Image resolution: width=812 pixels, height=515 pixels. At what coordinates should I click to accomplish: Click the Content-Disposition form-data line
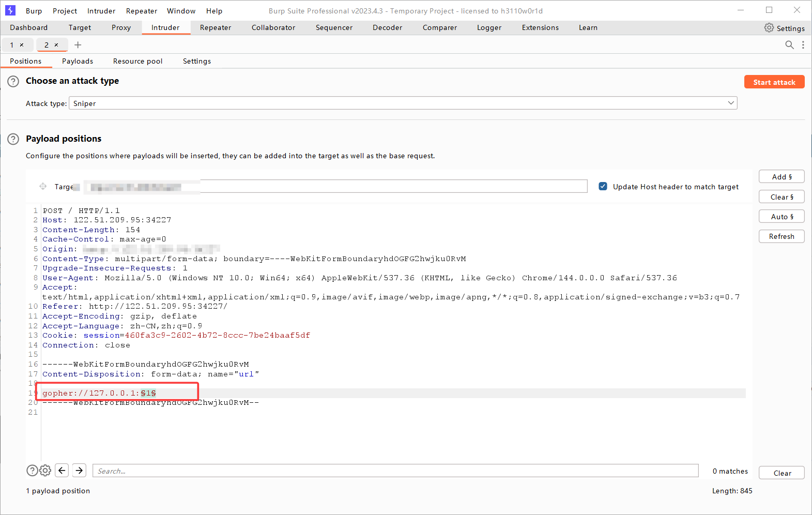(151, 374)
